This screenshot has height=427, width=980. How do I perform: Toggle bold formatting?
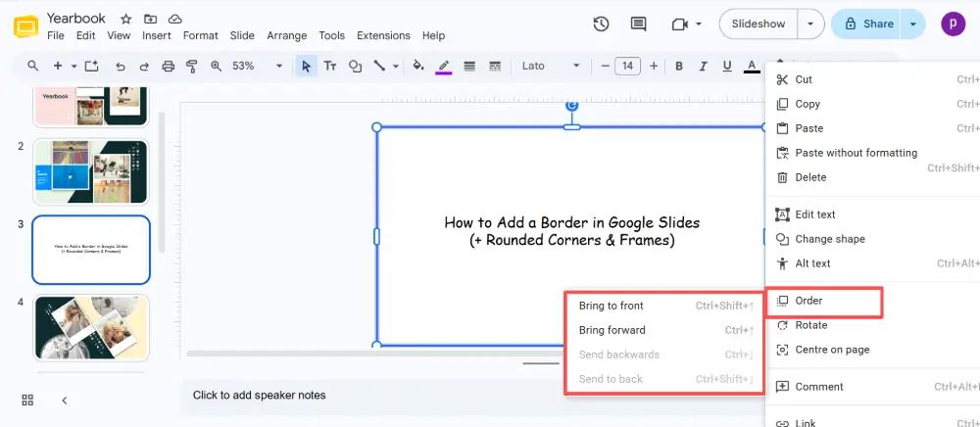[679, 67]
